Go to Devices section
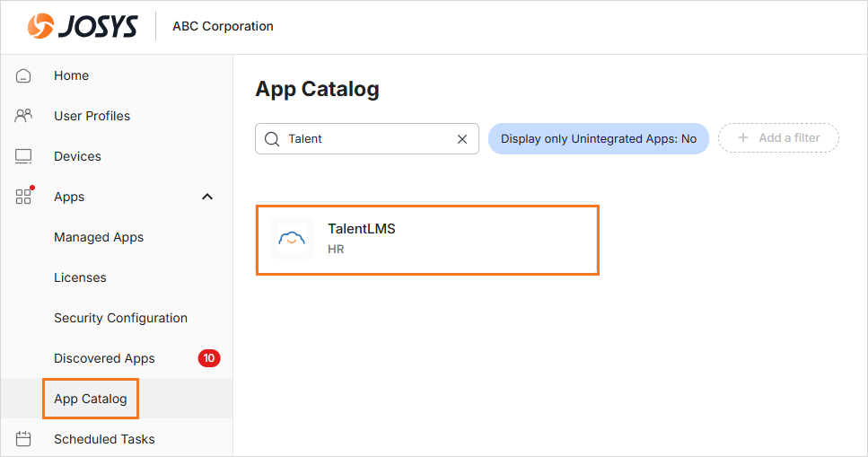The width and height of the screenshot is (868, 457). 77,156
